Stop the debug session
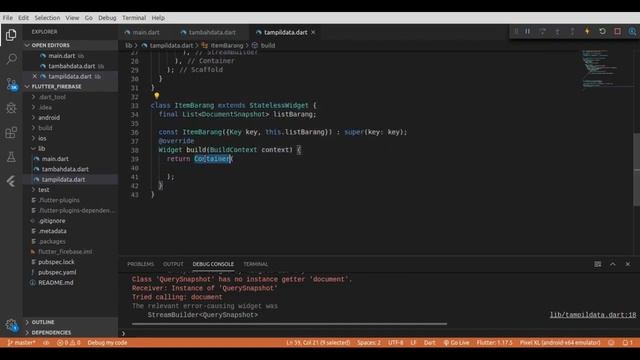The height and width of the screenshot is (360, 640). point(618,31)
